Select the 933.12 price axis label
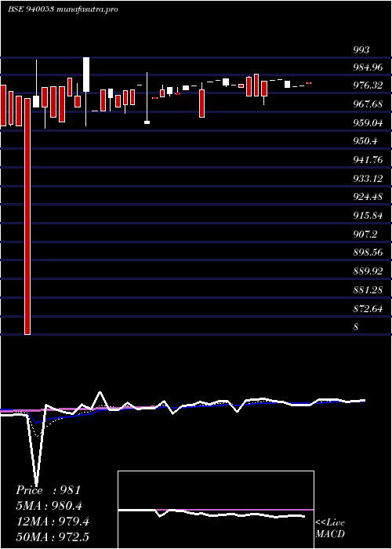392x549 pixels. pos(368,179)
